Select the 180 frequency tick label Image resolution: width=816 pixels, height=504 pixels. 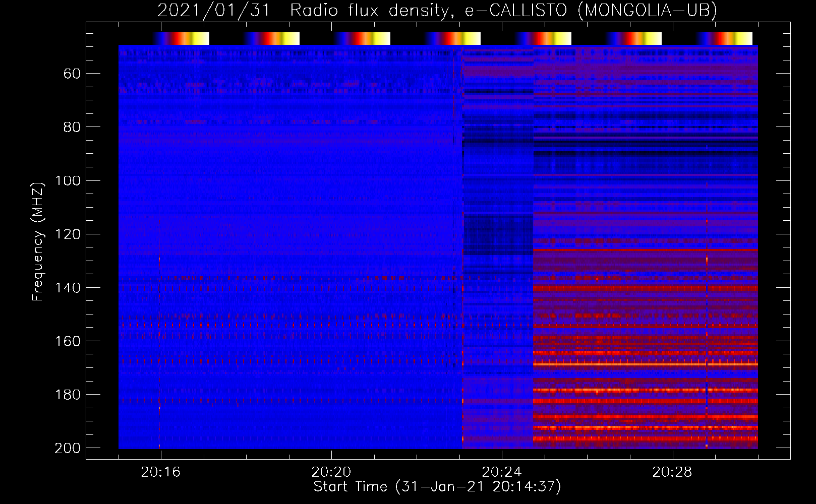tap(68, 395)
